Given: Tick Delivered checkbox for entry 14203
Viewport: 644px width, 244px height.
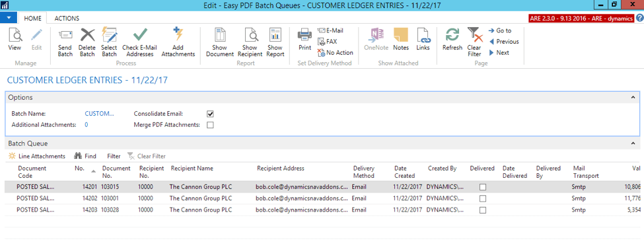Looking at the screenshot, I should pos(483,210).
